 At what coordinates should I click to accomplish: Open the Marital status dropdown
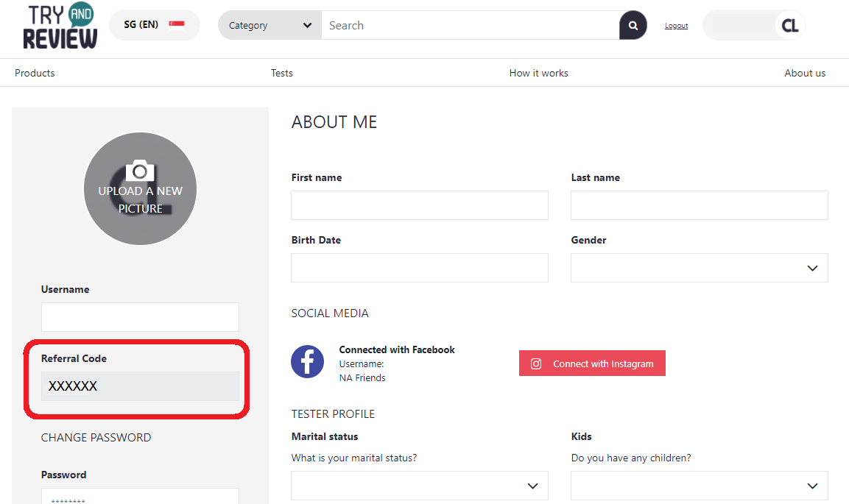[x=420, y=486]
